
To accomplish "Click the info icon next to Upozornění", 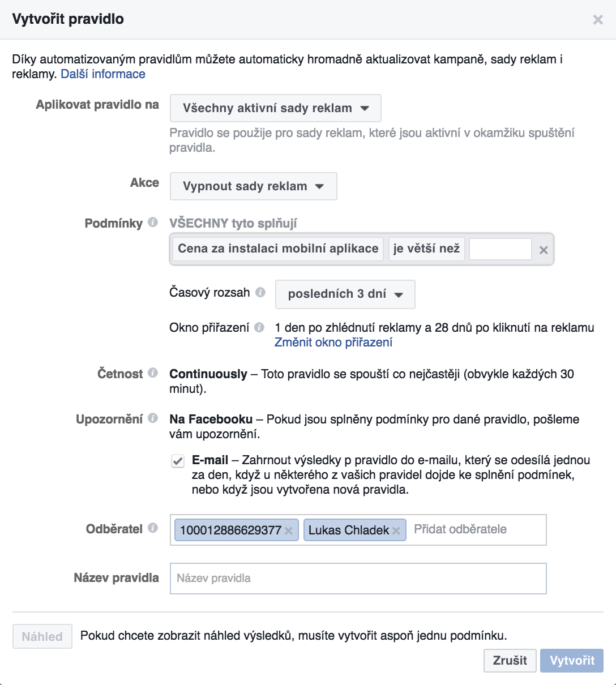I will tap(153, 418).
